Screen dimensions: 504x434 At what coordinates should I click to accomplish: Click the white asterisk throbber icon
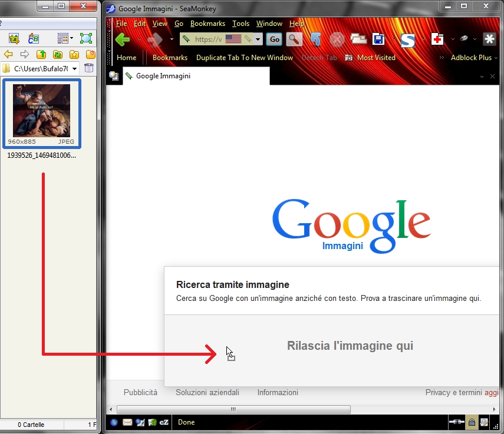489,39
